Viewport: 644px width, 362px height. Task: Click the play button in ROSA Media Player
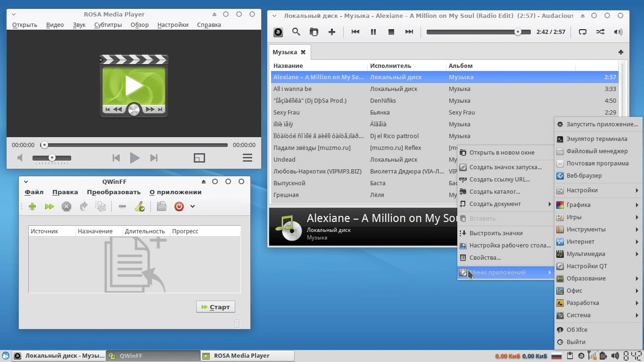point(134,158)
